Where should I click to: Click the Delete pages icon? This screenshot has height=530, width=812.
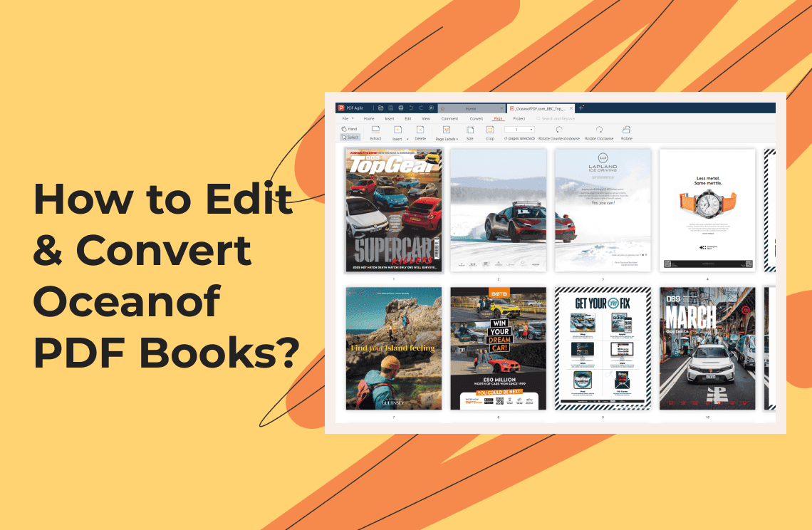tap(420, 130)
